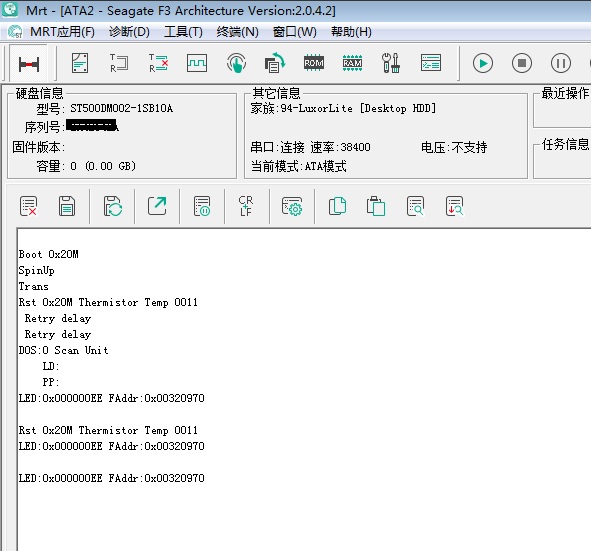Click the MRT application logo in title bar
The height and width of the screenshot is (551, 591).
10,9
